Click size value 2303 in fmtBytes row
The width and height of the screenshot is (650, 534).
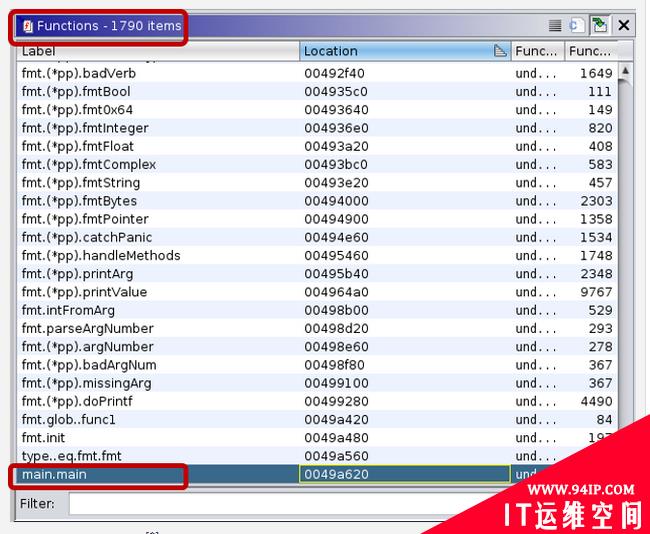pos(596,201)
